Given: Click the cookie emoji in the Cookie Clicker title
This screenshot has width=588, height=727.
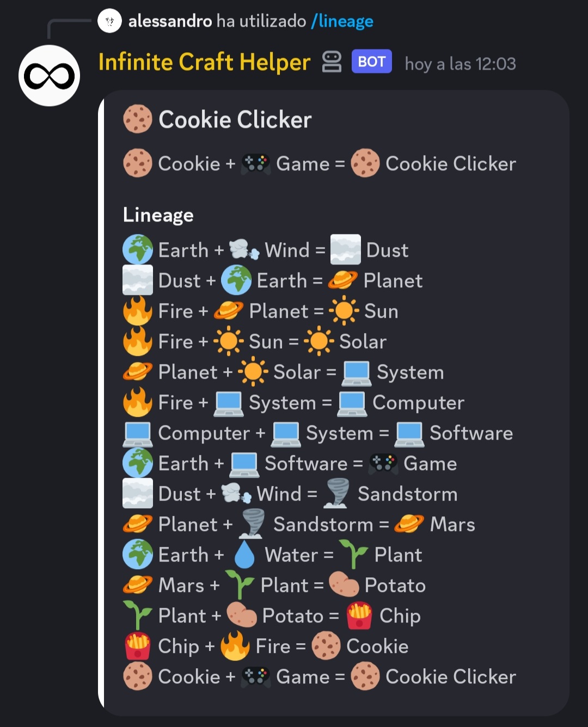Looking at the screenshot, I should pos(138,119).
